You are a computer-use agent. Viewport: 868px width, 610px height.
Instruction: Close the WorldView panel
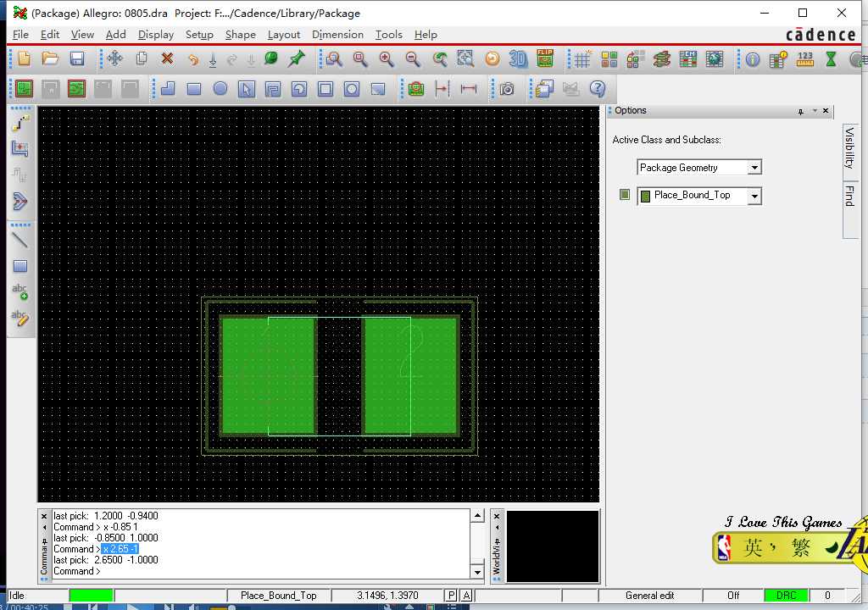pyautogui.click(x=497, y=516)
